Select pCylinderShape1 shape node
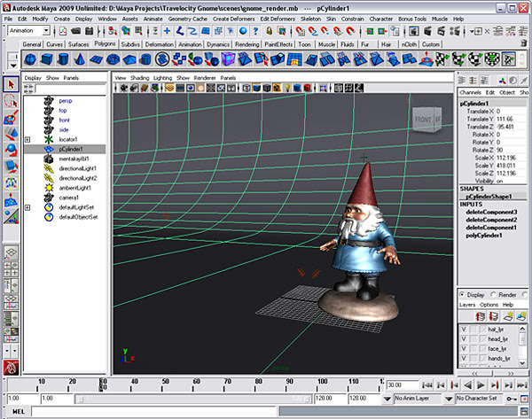 point(489,197)
